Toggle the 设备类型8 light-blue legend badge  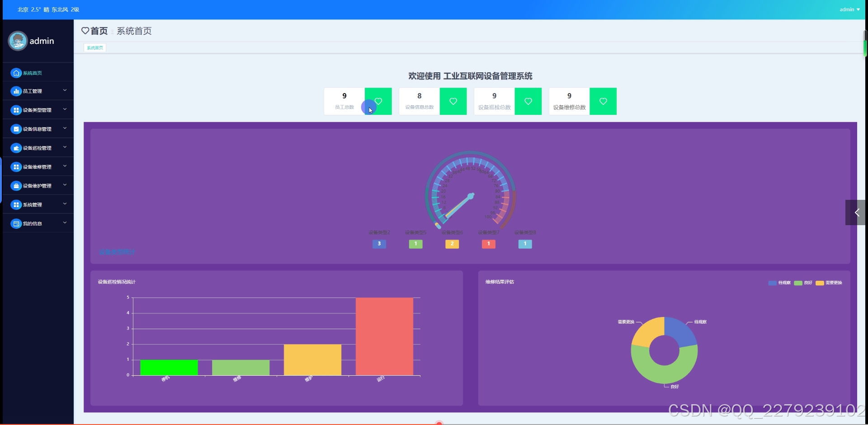[525, 244]
